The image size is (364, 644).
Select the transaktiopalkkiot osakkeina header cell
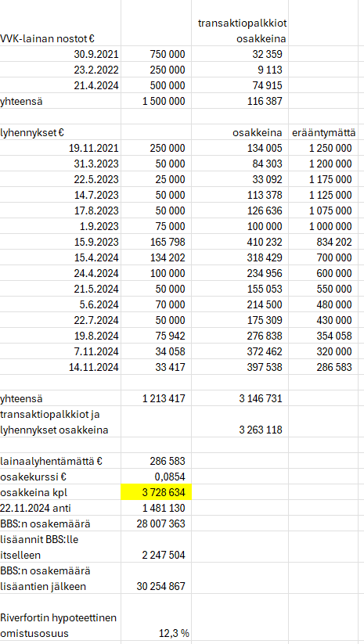tap(240, 23)
